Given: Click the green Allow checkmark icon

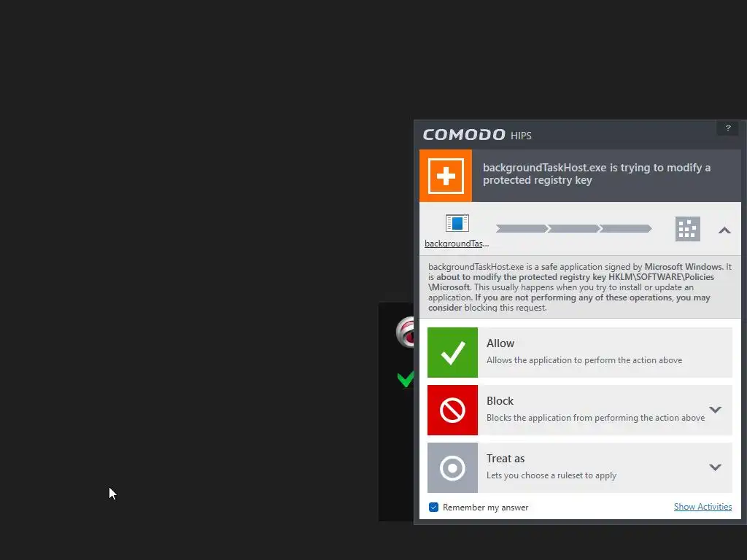Looking at the screenshot, I should coord(452,352).
